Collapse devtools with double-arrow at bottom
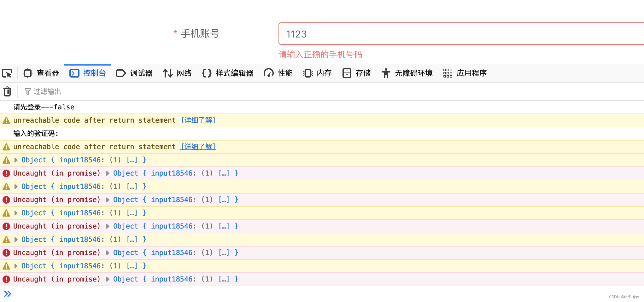This screenshot has width=644, height=302. pyautogui.click(x=7, y=293)
